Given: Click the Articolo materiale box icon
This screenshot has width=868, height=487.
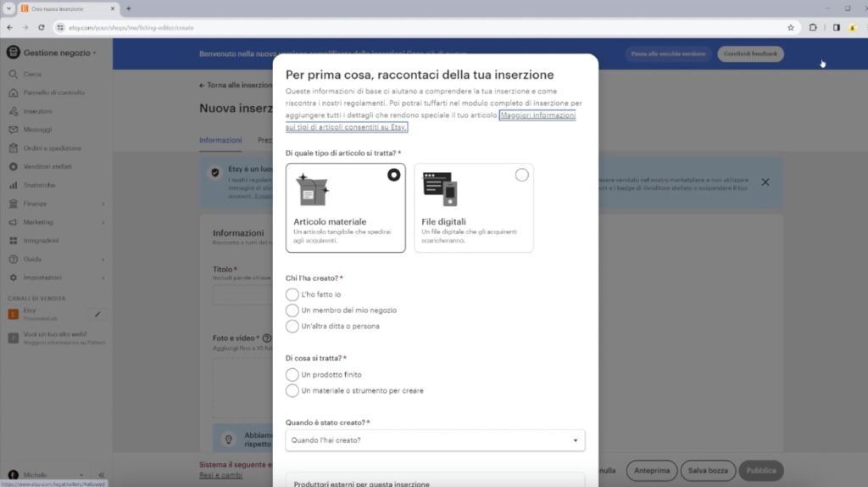Looking at the screenshot, I should coord(312,189).
